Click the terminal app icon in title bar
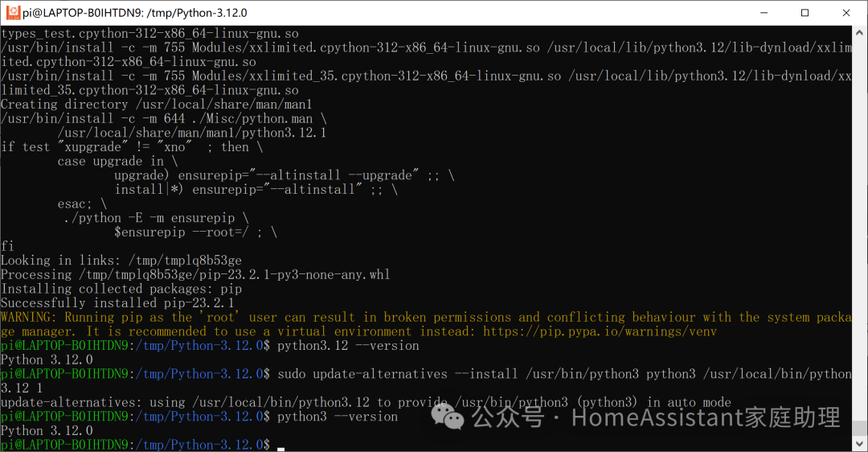868x452 pixels. [x=13, y=13]
